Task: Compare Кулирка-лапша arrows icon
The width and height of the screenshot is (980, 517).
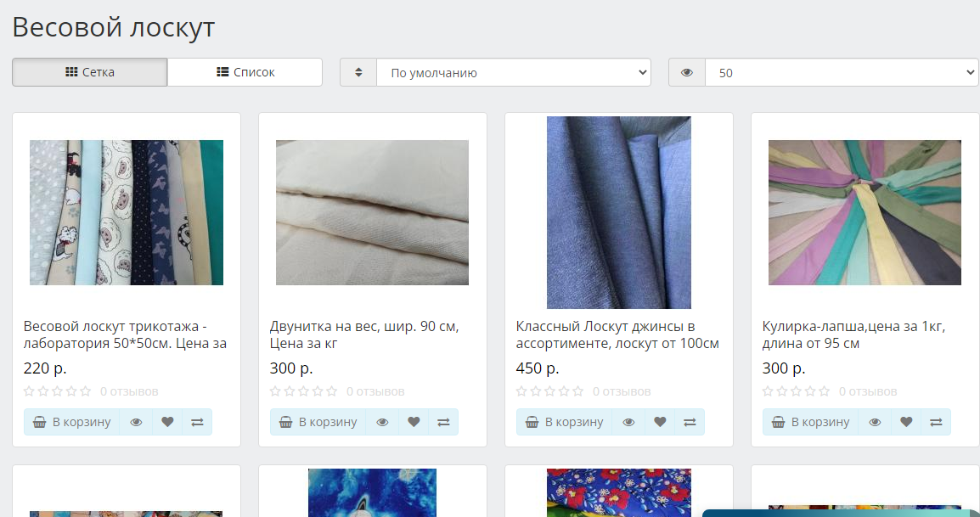Action: pyautogui.click(x=936, y=422)
